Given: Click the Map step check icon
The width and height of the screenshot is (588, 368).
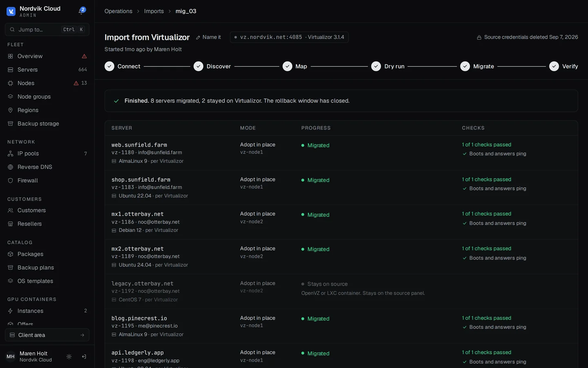Looking at the screenshot, I should pos(287,66).
